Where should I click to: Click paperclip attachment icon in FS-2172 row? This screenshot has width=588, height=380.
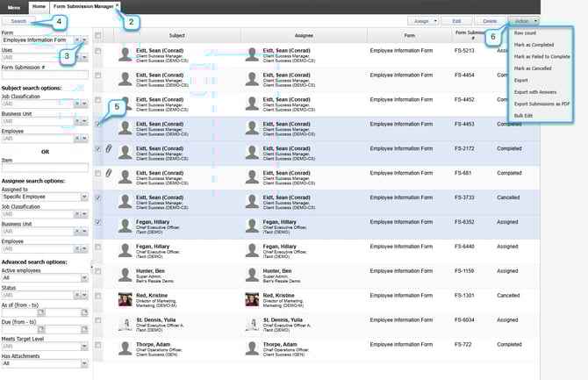108,149
